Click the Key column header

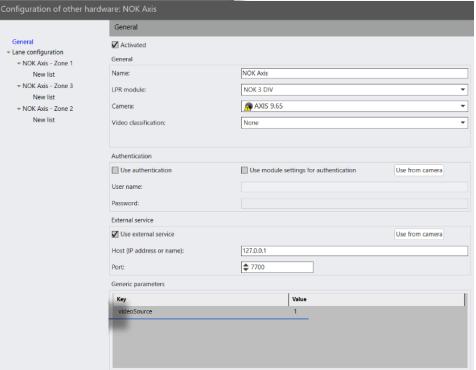tap(200, 299)
